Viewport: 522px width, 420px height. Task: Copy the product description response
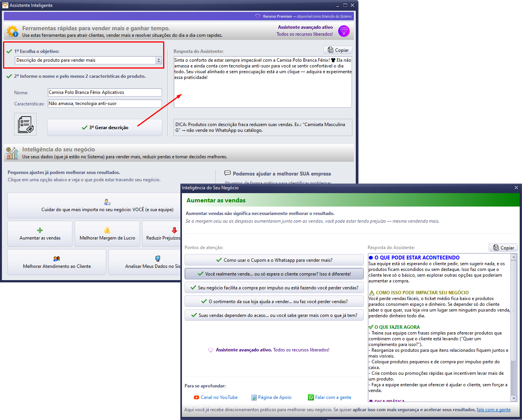(337, 50)
